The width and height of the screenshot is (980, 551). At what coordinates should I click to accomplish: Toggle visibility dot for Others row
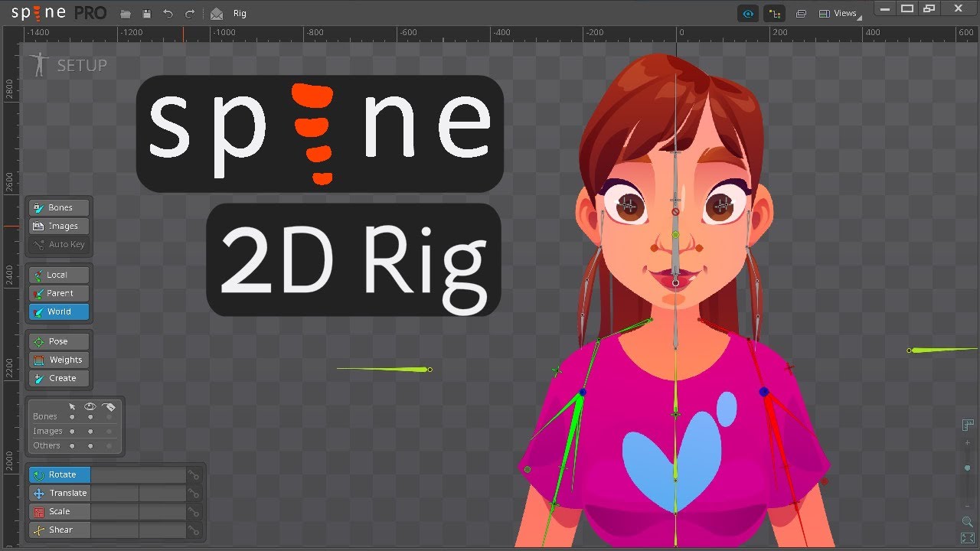(90, 445)
